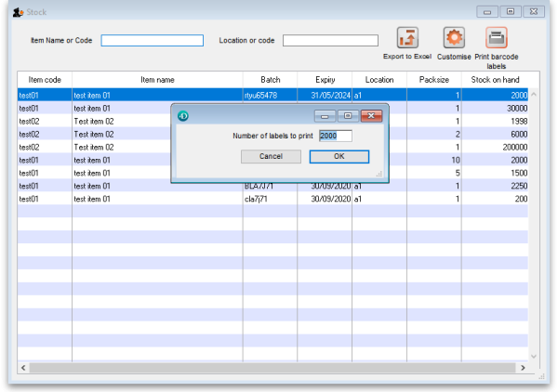Screen dimensions: 558x392
Task: Click the Print barcode labels icon
Action: coord(497,38)
